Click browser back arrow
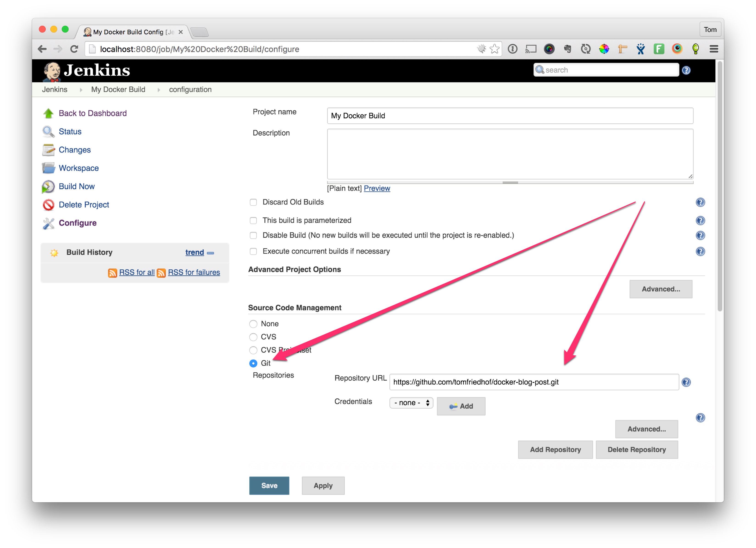The width and height of the screenshot is (756, 548). click(42, 49)
